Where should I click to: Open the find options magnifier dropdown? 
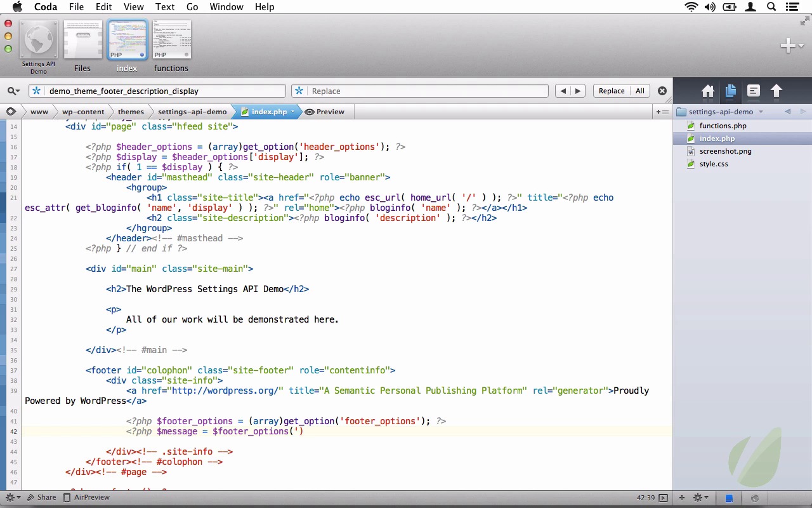(13, 91)
